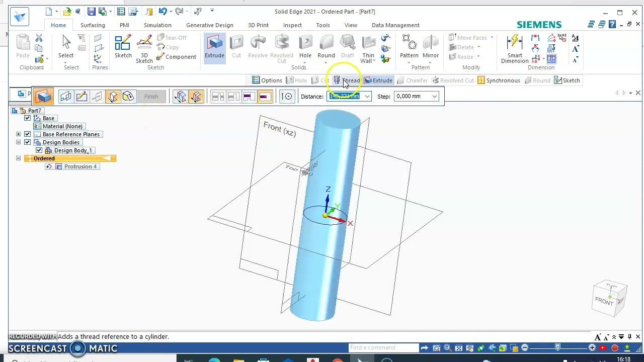Toggle the From/To Extent option icon

click(249, 97)
